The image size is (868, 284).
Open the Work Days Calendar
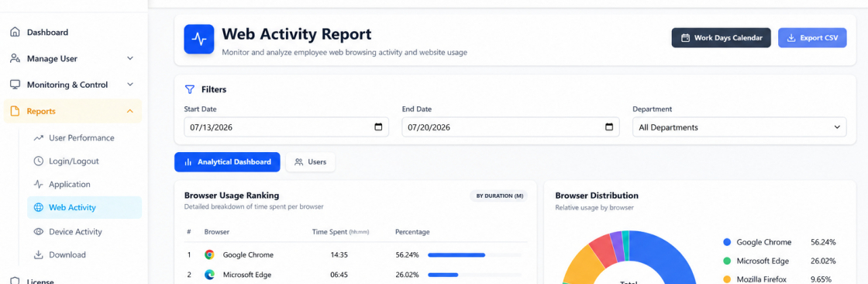(722, 38)
